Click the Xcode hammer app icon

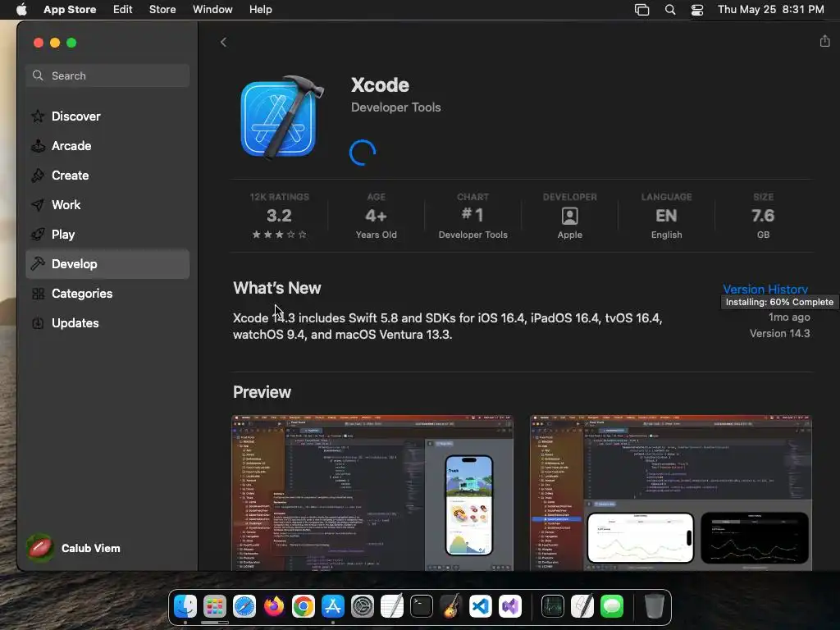click(x=281, y=117)
